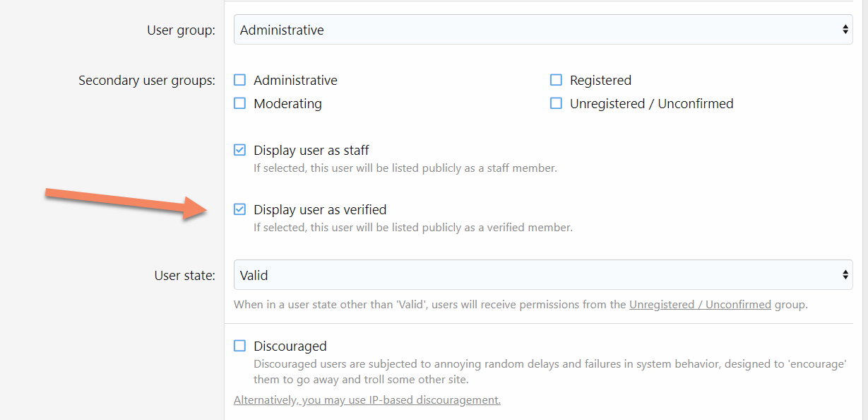Click the 'User state:' field label
Screen dimensions: 868x420
[x=184, y=276]
